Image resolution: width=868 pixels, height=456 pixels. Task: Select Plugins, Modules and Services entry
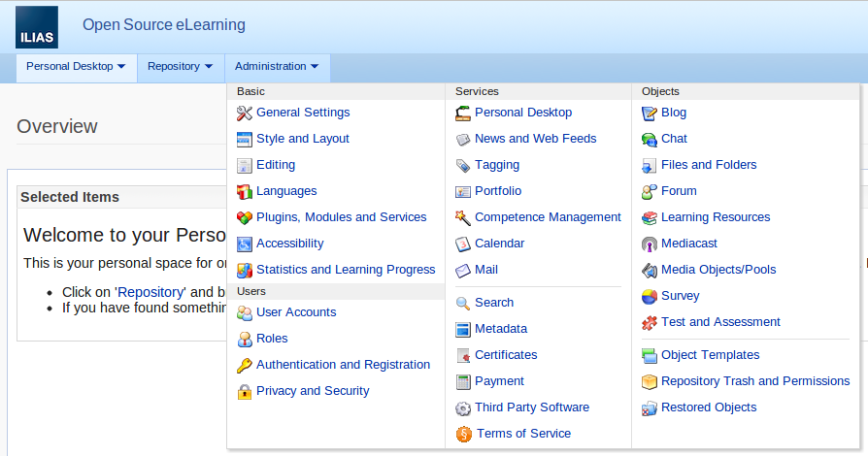click(341, 217)
